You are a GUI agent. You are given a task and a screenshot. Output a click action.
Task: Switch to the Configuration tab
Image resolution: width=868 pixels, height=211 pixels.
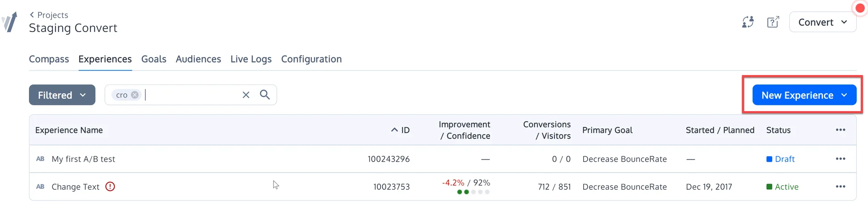click(x=311, y=59)
